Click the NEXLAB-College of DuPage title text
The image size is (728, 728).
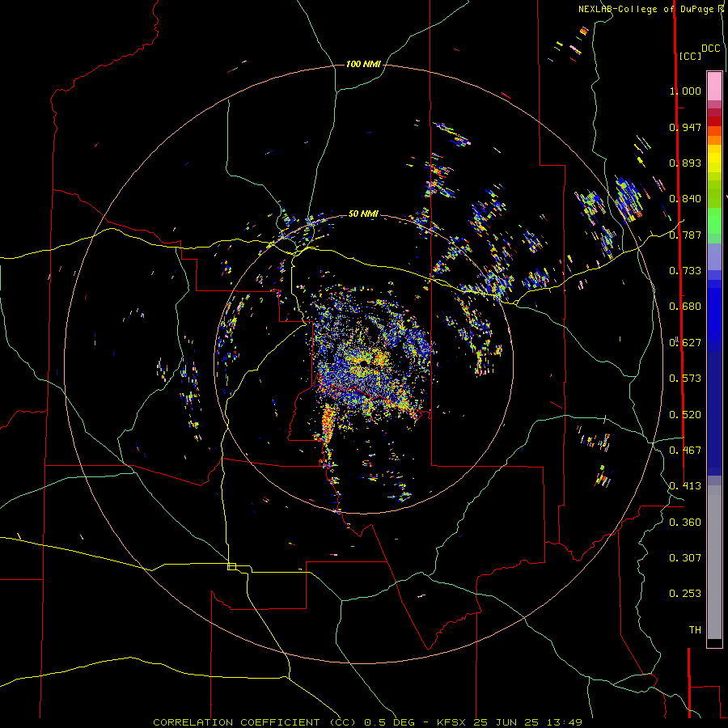pyautogui.click(x=645, y=9)
